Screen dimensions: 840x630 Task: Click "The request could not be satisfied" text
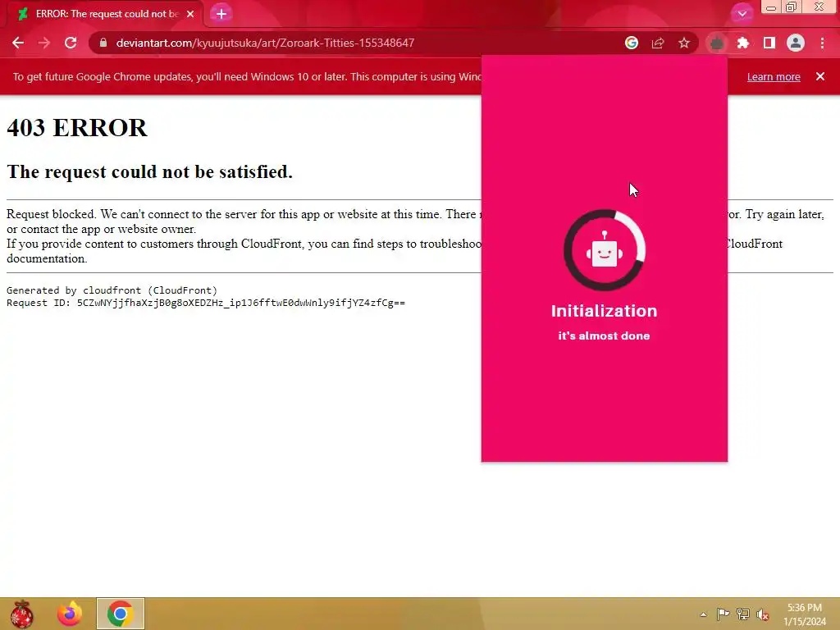click(149, 171)
